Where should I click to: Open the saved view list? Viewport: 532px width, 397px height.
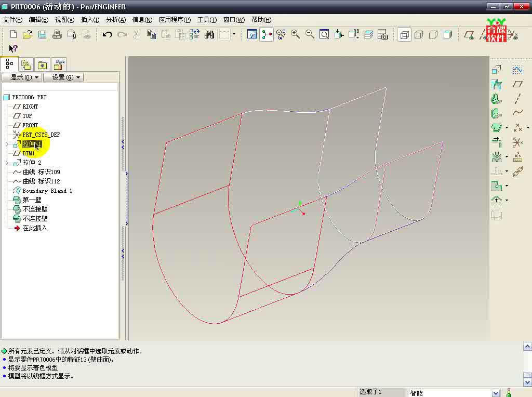pyautogui.click(x=353, y=34)
